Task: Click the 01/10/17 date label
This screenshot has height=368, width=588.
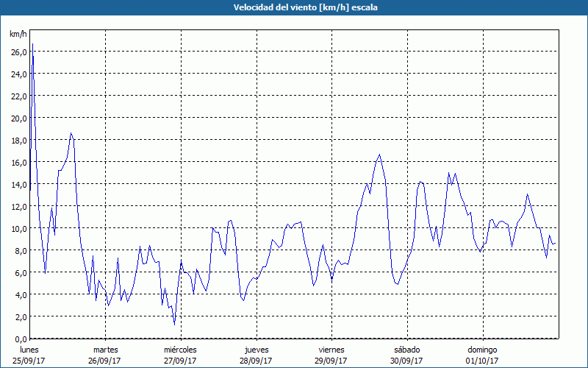Action: coord(481,361)
